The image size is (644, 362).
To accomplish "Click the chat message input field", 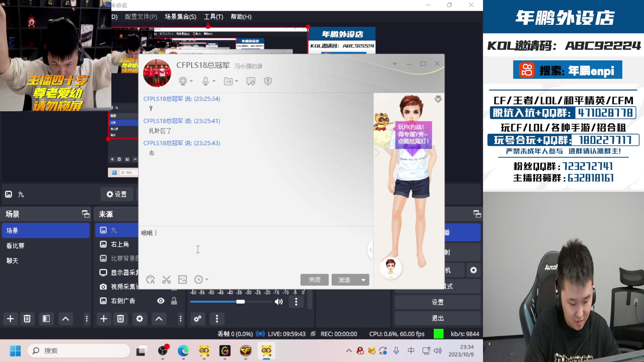I will click(x=256, y=249).
